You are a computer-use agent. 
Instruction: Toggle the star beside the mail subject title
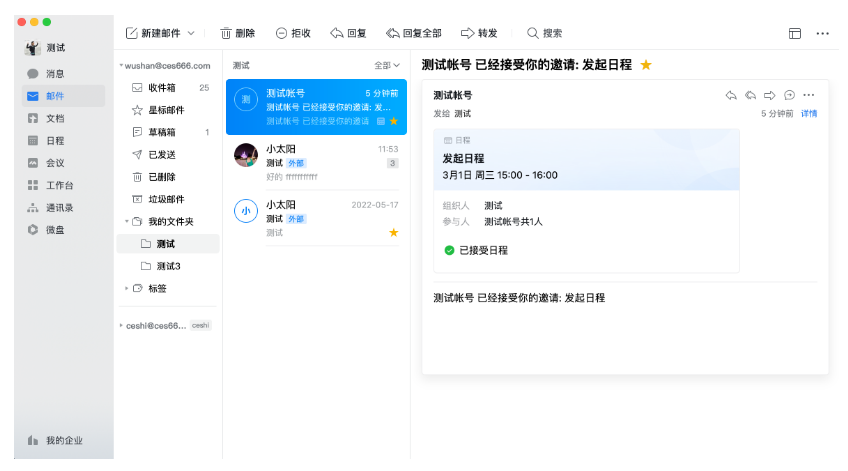(646, 65)
